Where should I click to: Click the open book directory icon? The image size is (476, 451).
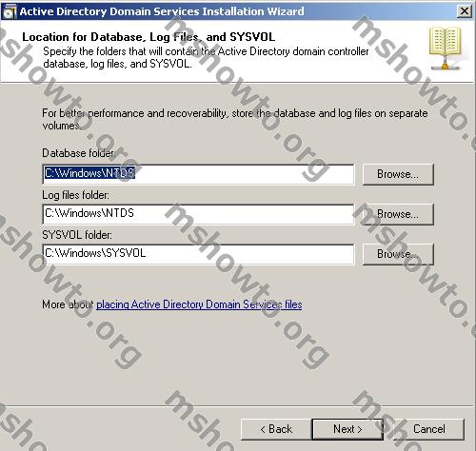[x=445, y=49]
